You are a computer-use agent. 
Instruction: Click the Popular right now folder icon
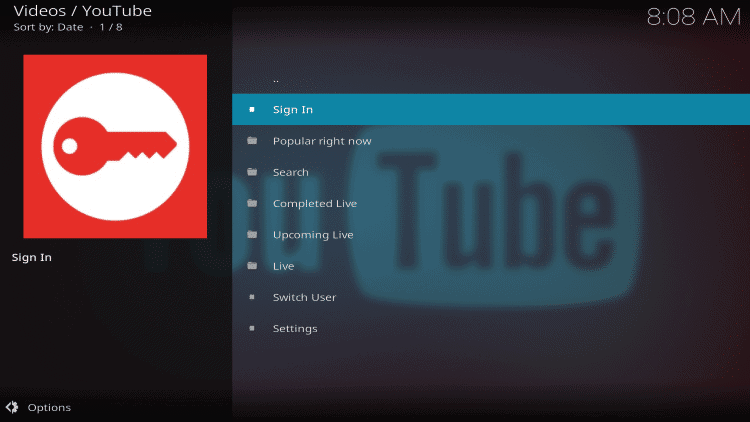(252, 141)
